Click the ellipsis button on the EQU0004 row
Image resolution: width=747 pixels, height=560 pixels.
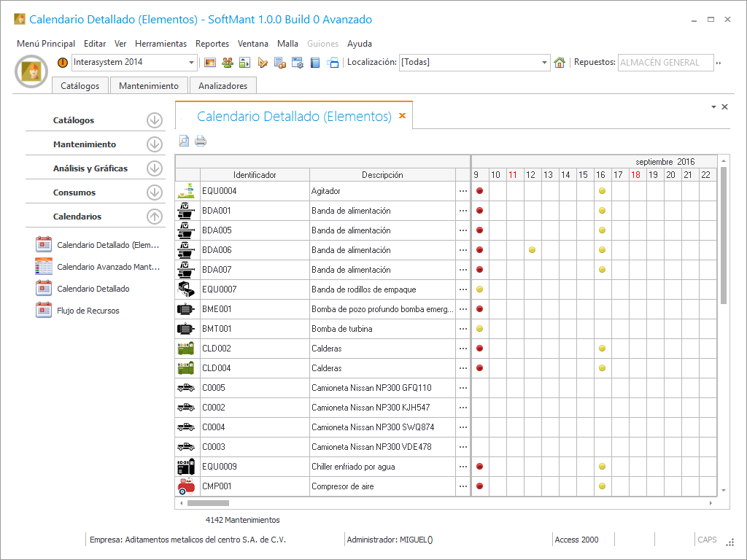click(x=462, y=191)
